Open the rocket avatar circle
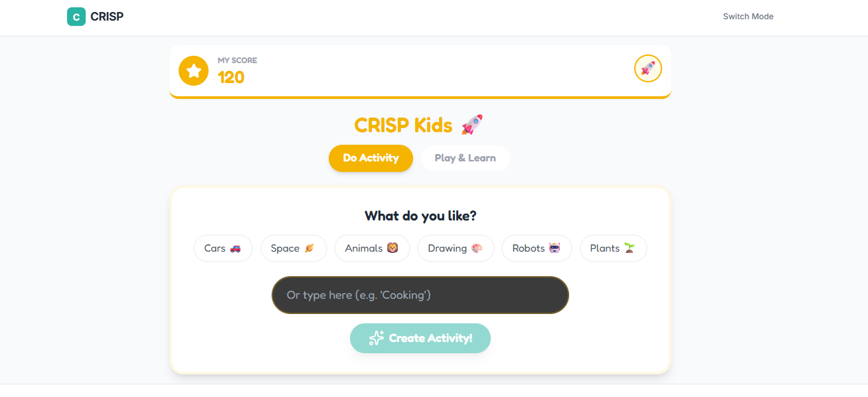Image resolution: width=868 pixels, height=397 pixels. point(648,68)
